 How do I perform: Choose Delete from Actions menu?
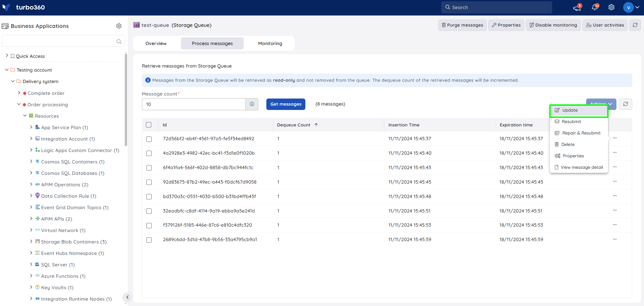579,145
